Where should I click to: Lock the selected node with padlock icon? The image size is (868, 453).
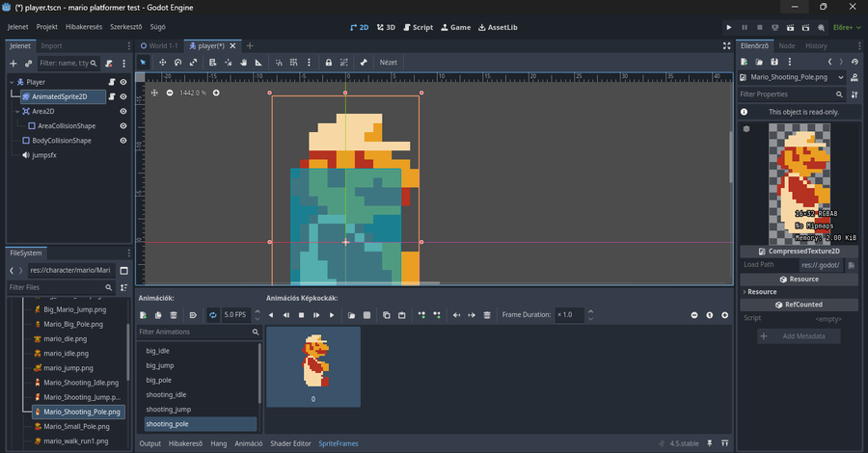pos(329,62)
